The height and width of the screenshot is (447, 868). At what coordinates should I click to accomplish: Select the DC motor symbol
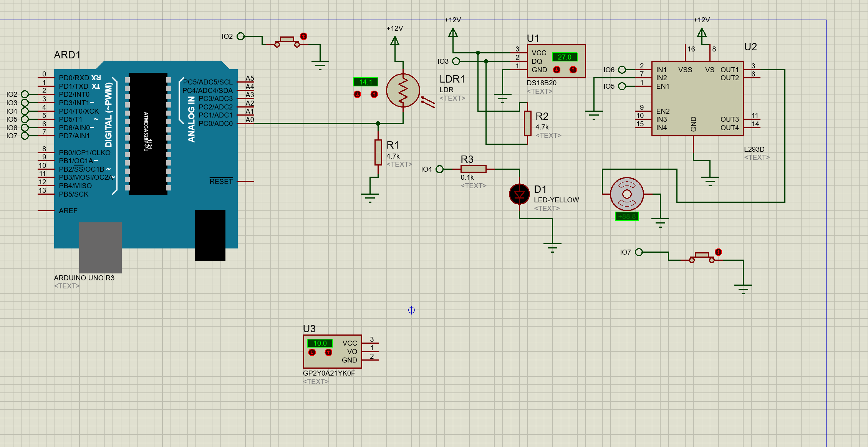627,194
